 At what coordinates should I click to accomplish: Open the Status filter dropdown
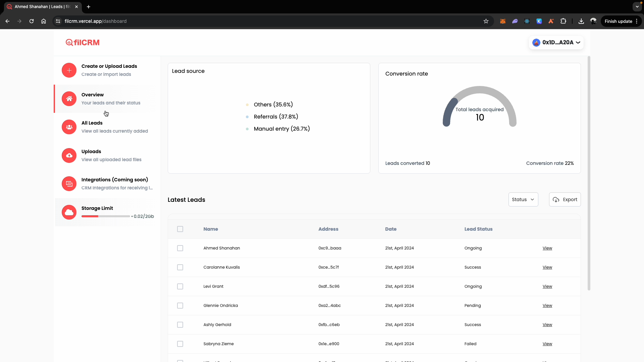tap(523, 199)
